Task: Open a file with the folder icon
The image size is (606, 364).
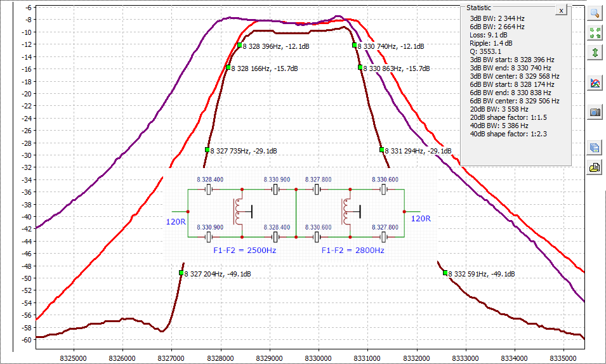Action: [x=595, y=167]
